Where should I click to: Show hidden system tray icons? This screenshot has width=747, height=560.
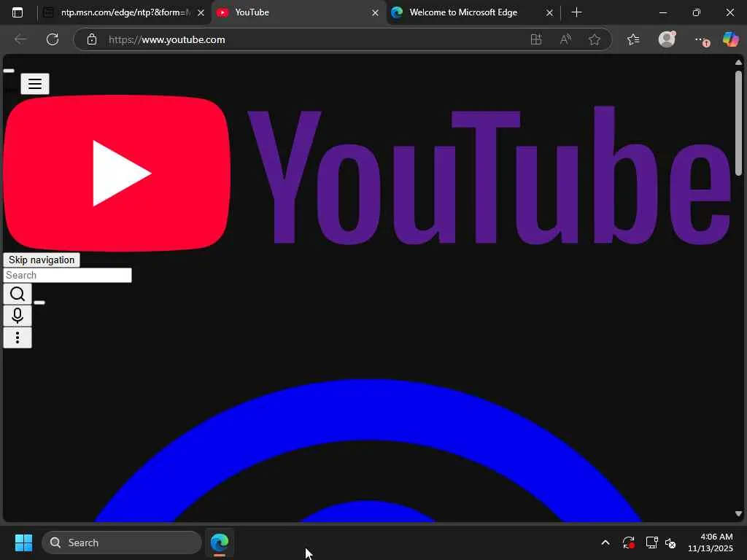tap(605, 542)
